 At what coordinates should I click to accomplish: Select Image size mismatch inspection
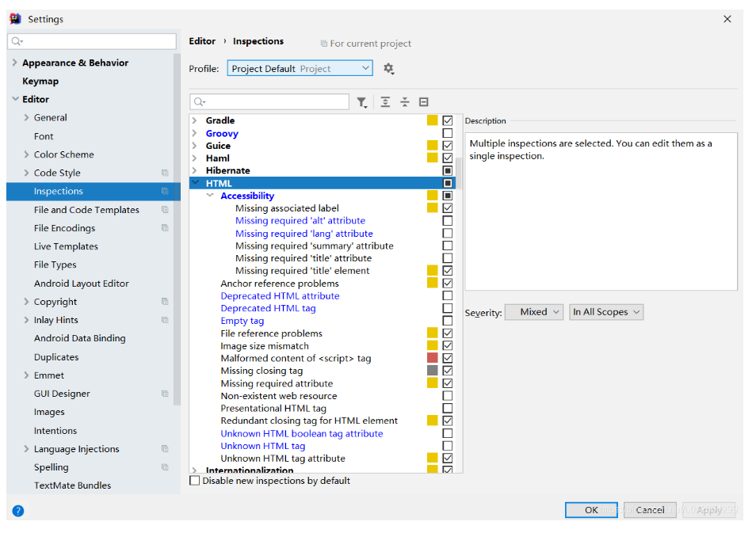[x=265, y=346]
